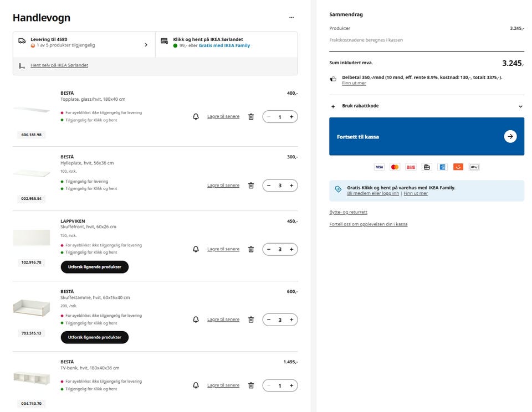This screenshot has height=412, width=532.
Task: Click article number 102.916.78
Action: pos(31,262)
